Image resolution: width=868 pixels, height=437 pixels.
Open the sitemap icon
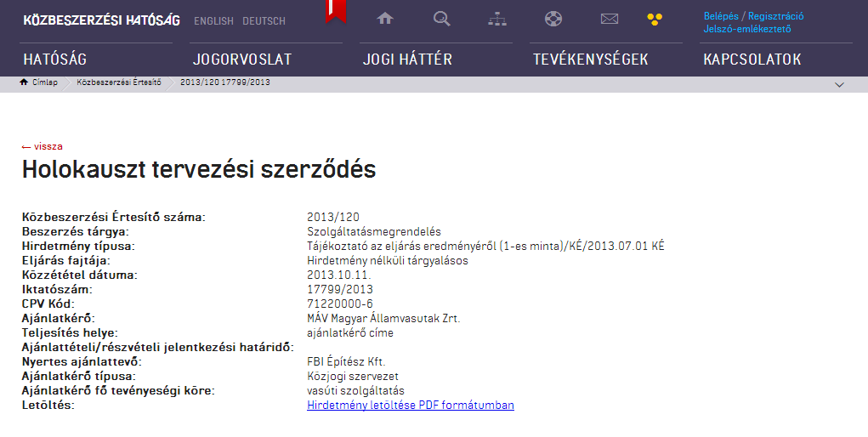tap(497, 20)
